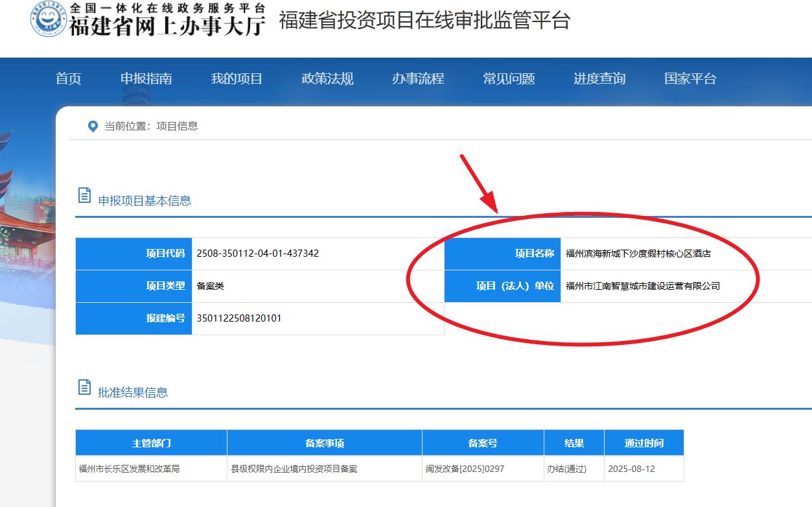Open 进度查询 in the navigation bar
The image size is (812, 507).
[x=599, y=79]
